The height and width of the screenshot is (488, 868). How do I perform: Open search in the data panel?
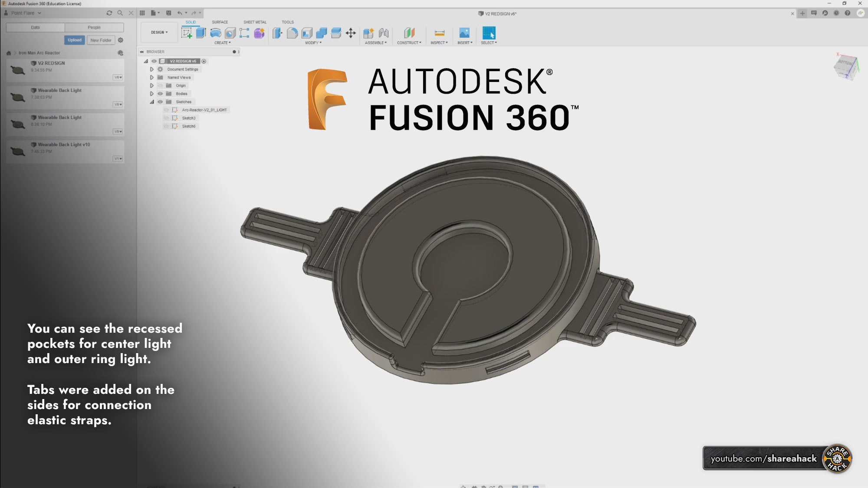(120, 13)
